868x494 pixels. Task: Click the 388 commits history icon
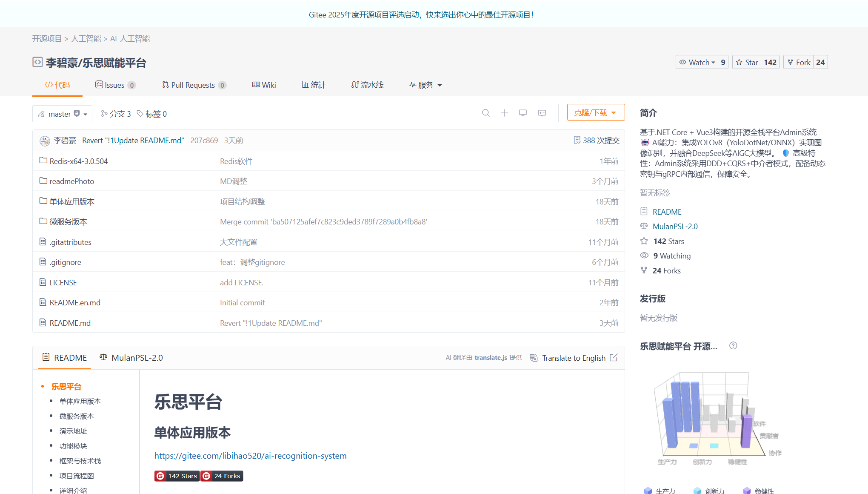[577, 140]
